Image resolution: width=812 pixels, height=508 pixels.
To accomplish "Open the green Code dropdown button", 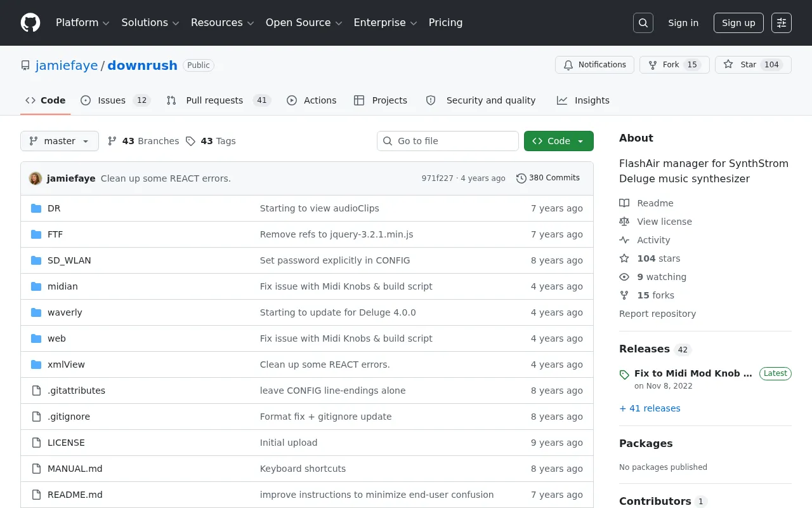I will (x=559, y=141).
